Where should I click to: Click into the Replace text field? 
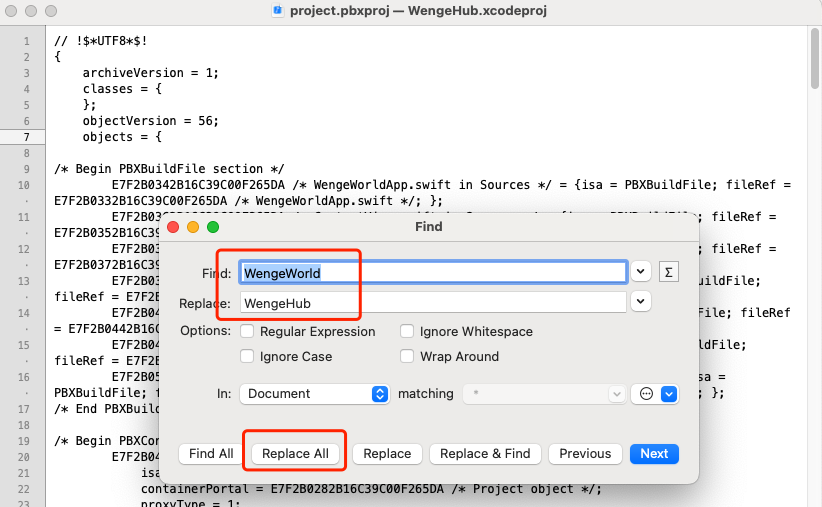point(432,301)
